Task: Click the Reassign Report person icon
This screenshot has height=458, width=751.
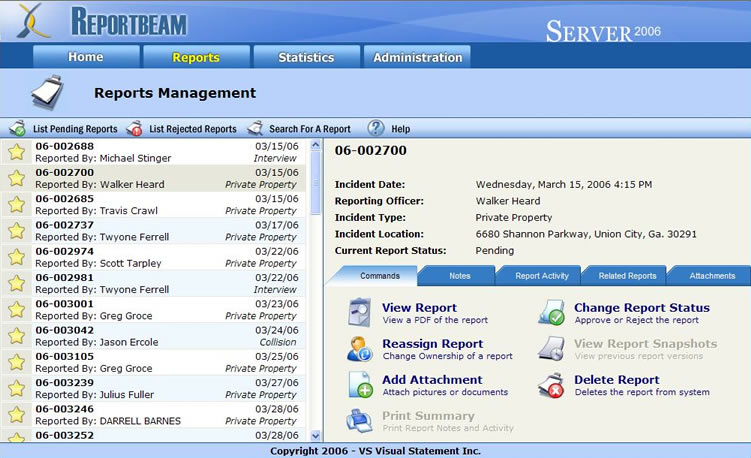Action: (359, 348)
